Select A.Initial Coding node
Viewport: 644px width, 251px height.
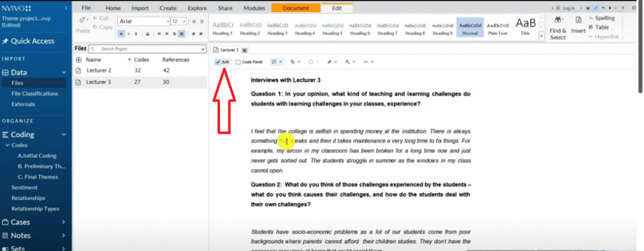pos(37,156)
